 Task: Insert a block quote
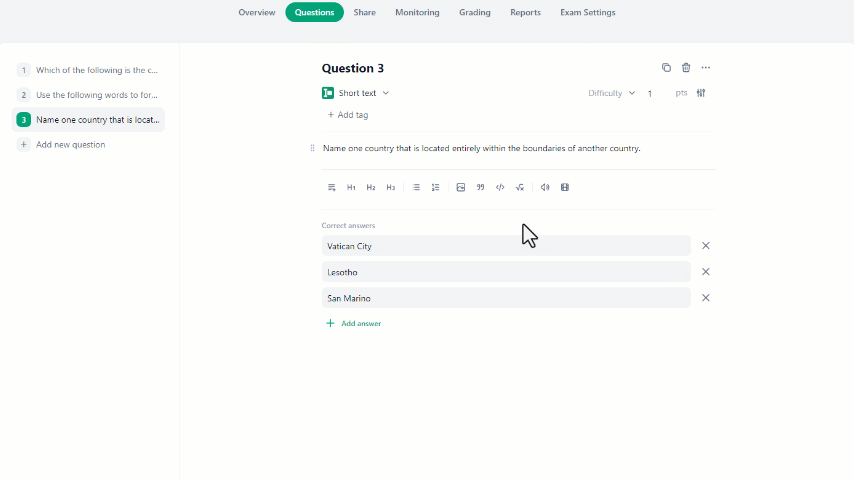[x=480, y=187]
